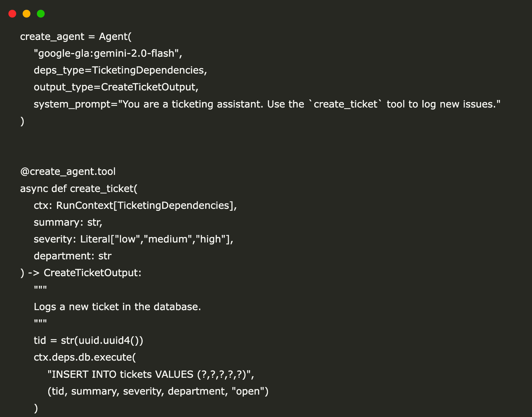Viewport: 532px width, 417px height.
Task: Click the output_type=CreateTicketOutput argument
Action: (x=116, y=87)
